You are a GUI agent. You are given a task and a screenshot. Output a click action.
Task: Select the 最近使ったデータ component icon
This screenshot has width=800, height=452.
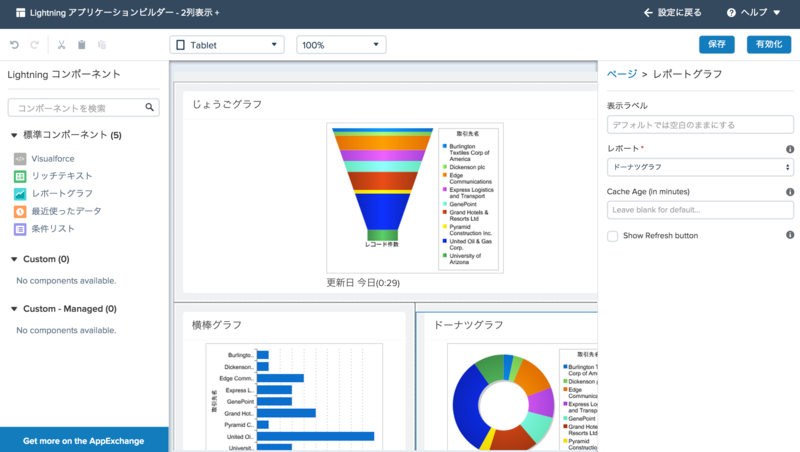tap(20, 211)
